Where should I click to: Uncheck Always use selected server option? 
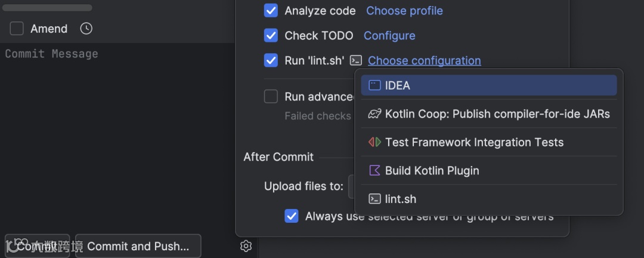point(292,216)
